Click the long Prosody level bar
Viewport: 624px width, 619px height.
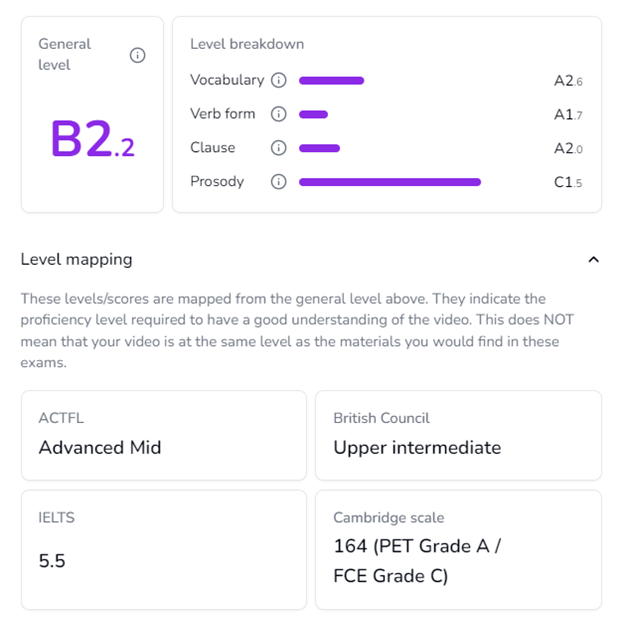(x=389, y=182)
